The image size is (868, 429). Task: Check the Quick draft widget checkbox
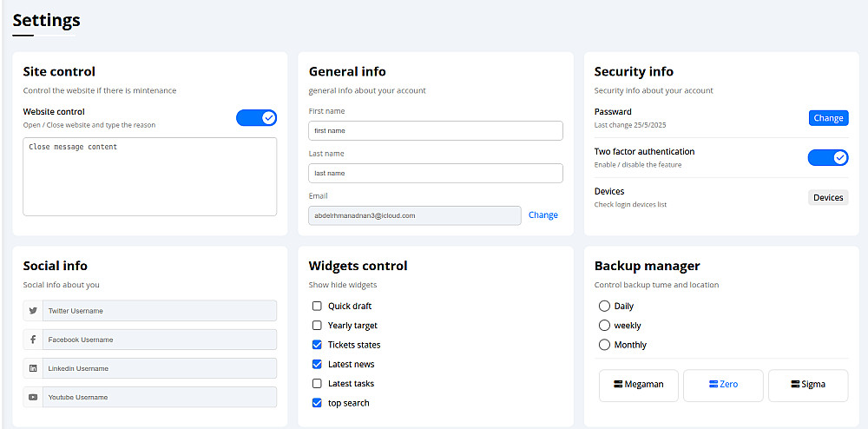pyautogui.click(x=317, y=306)
